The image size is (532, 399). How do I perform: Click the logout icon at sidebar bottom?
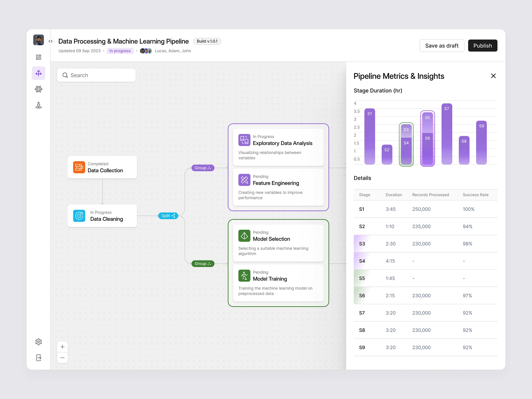(38, 358)
